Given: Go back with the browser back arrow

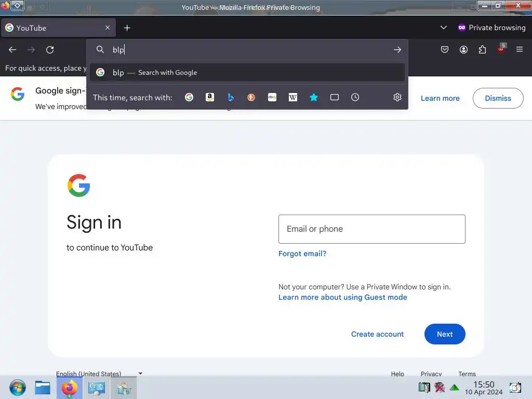Looking at the screenshot, I should (12, 50).
